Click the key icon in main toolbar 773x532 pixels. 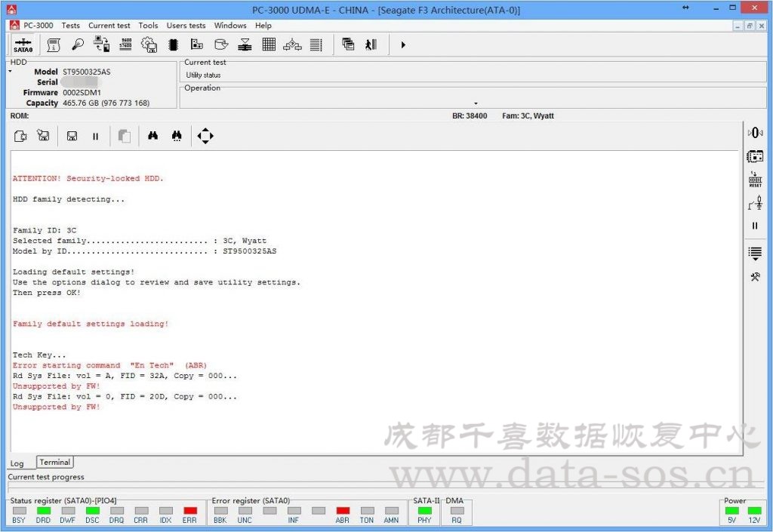pyautogui.click(x=78, y=45)
